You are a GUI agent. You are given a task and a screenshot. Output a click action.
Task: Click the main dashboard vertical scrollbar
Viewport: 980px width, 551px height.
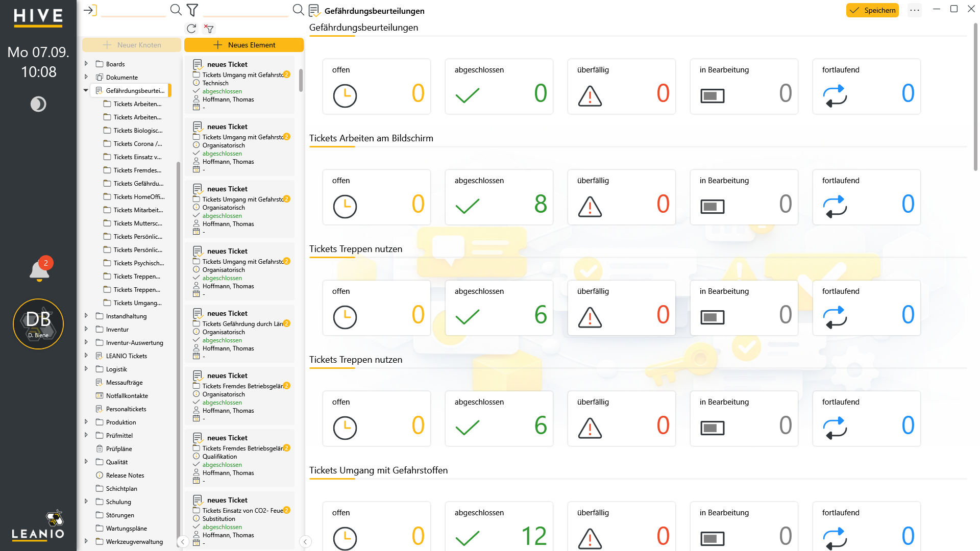tap(975, 97)
